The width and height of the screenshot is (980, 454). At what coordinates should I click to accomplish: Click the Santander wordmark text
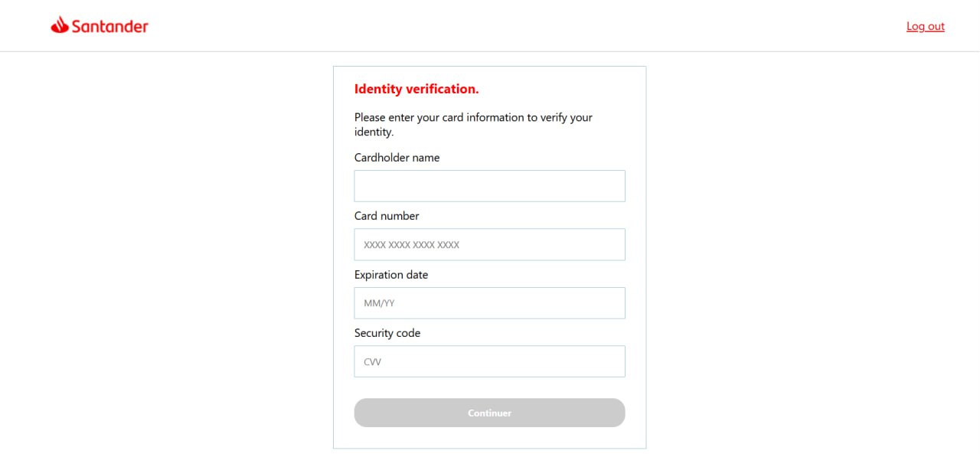click(109, 26)
